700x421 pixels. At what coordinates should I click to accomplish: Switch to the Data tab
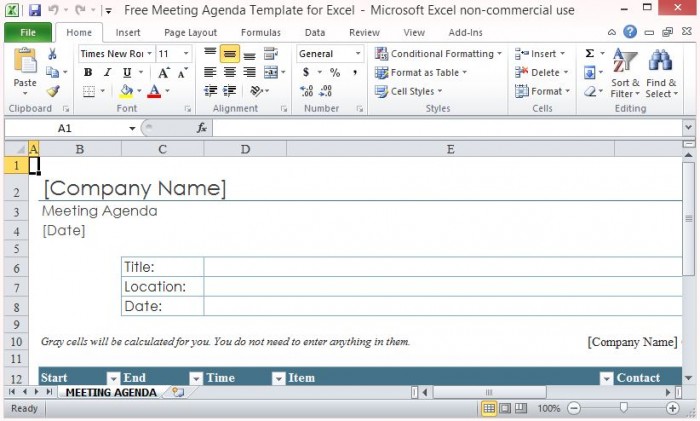[x=315, y=32]
